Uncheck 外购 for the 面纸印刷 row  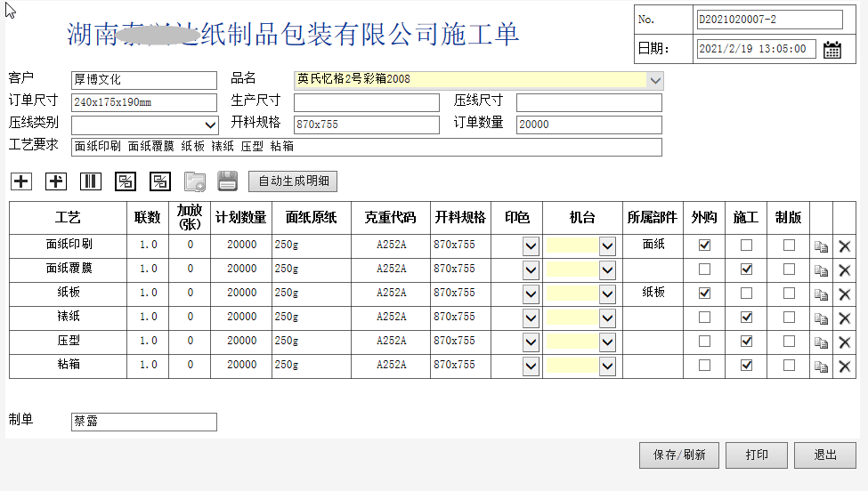[x=705, y=245]
